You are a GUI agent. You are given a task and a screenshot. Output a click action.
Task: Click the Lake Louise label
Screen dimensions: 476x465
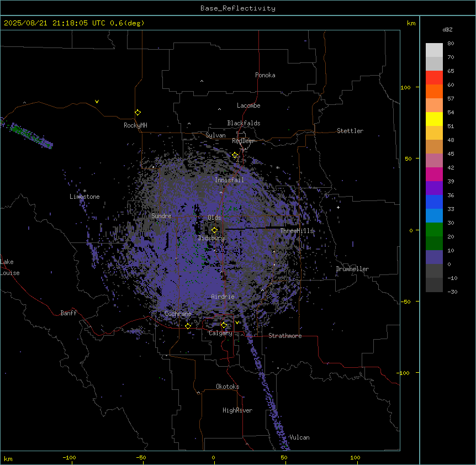[10, 267]
